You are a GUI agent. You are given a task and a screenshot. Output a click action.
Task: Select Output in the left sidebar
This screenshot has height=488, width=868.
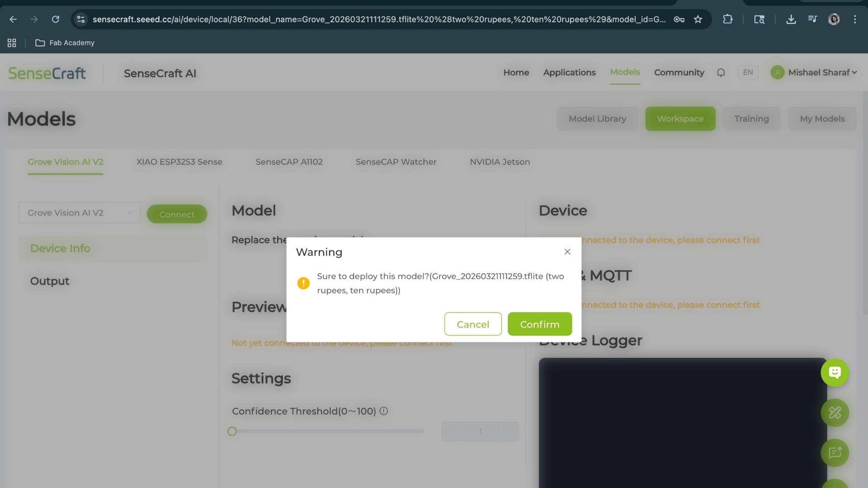[50, 281]
